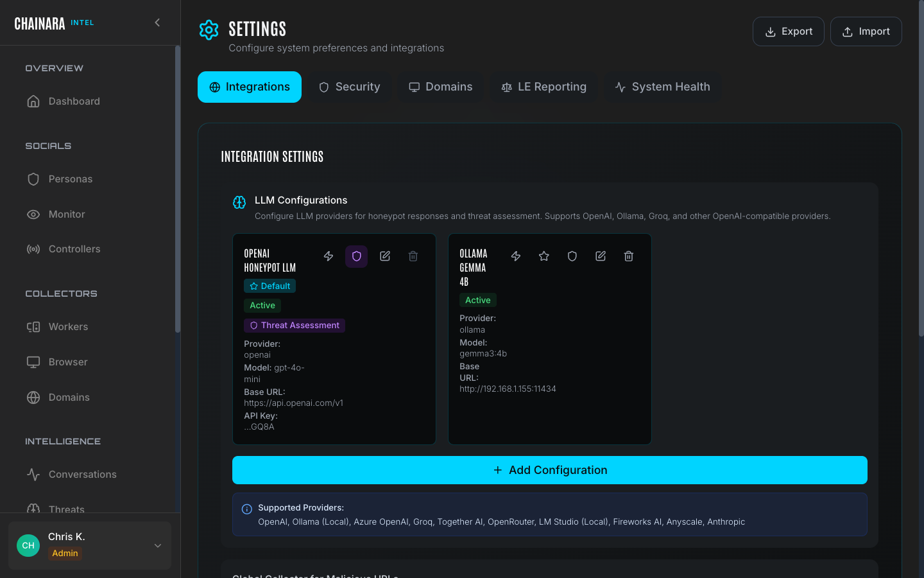Click the sidebar scrollbar

click(x=178, y=189)
